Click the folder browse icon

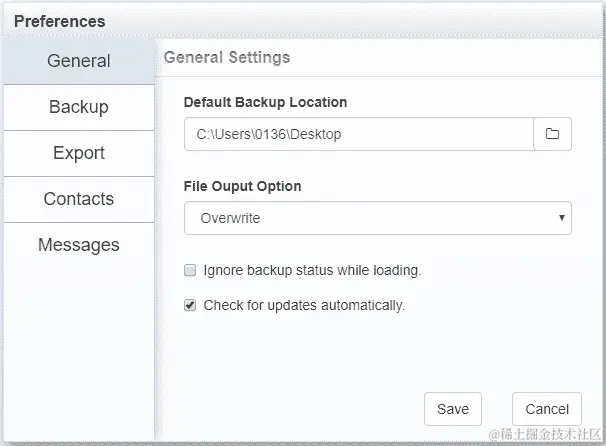552,134
